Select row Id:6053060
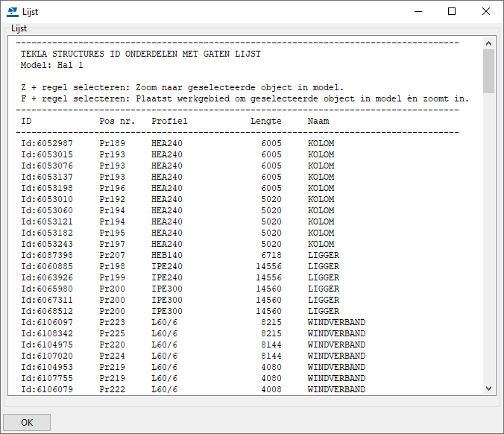504x434 pixels. click(x=177, y=210)
